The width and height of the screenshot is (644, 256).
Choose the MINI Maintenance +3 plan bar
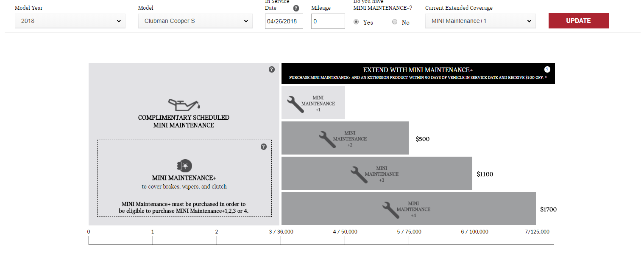pos(376,174)
